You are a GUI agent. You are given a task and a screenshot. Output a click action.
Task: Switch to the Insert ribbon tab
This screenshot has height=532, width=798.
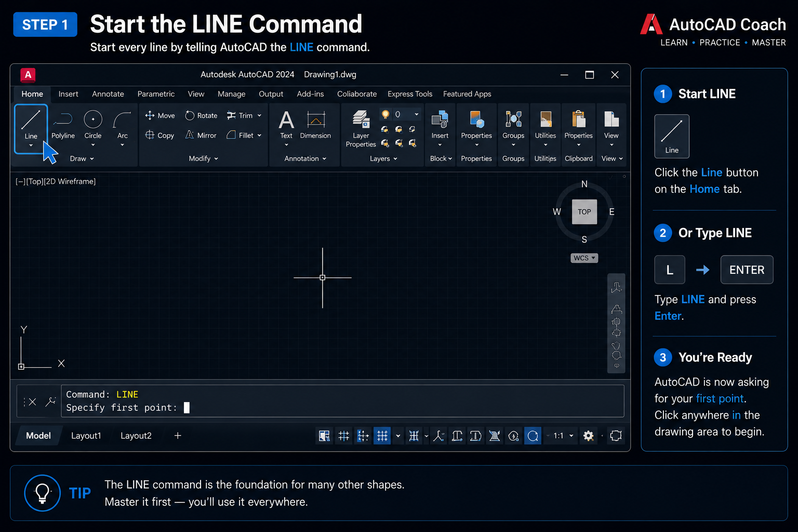pos(68,94)
